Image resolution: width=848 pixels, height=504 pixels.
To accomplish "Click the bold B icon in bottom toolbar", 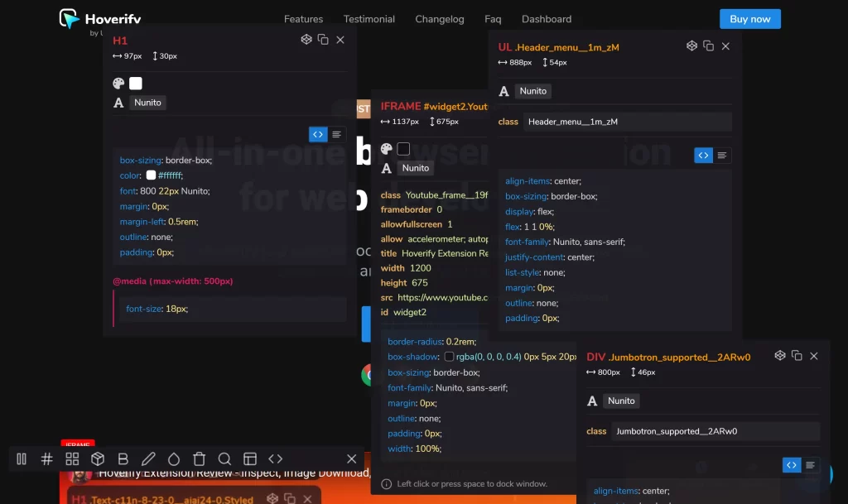I will pyautogui.click(x=123, y=458).
